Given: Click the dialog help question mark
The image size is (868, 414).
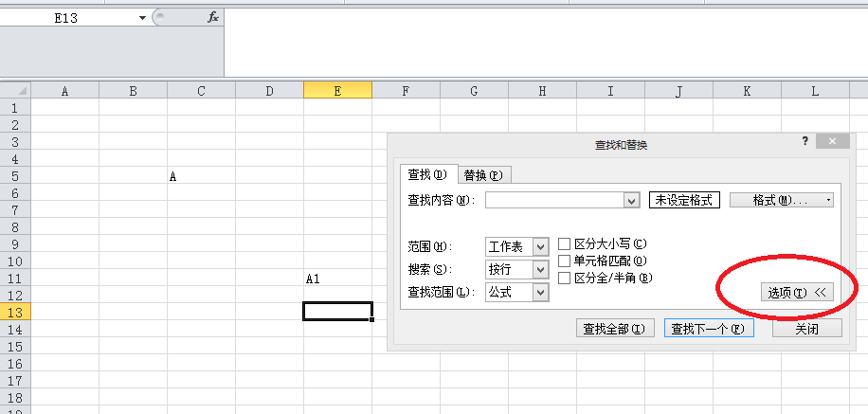Looking at the screenshot, I should point(805,141).
